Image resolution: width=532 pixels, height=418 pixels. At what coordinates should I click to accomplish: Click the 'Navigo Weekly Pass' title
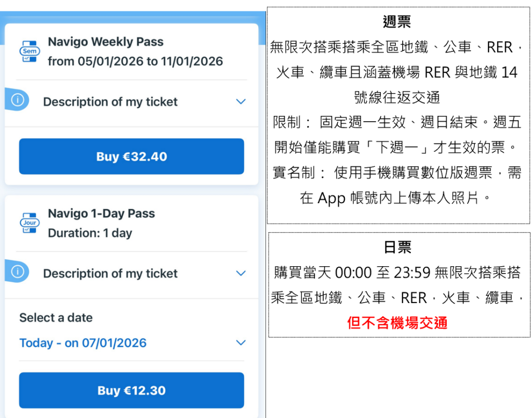(105, 42)
